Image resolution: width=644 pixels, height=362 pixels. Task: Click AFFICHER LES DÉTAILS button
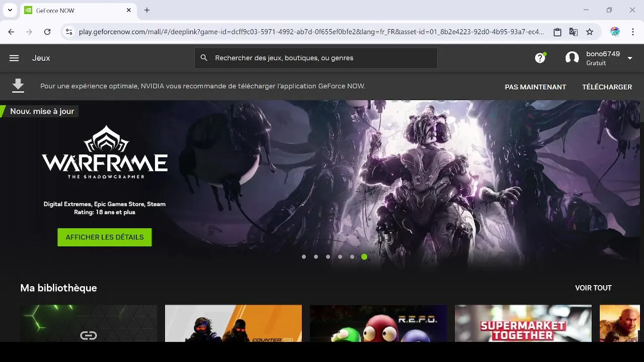tap(105, 237)
